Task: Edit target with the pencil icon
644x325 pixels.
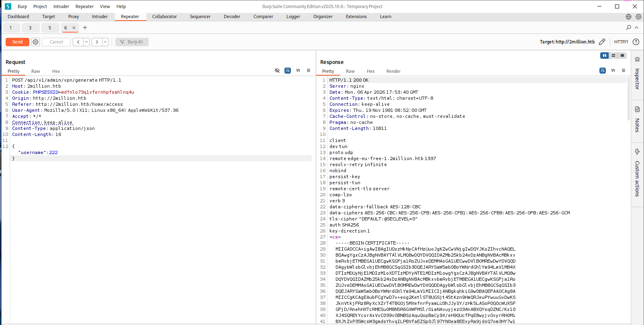Action: pos(602,42)
